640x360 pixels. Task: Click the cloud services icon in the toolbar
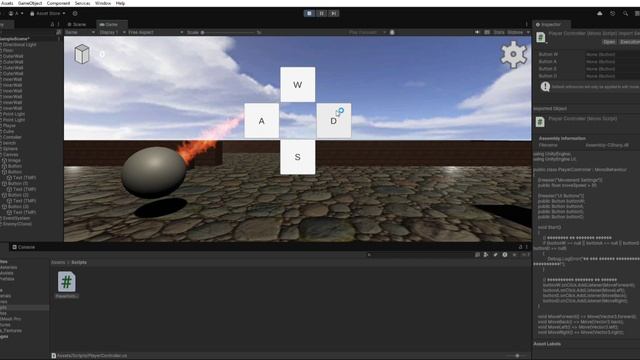[x=600, y=13]
